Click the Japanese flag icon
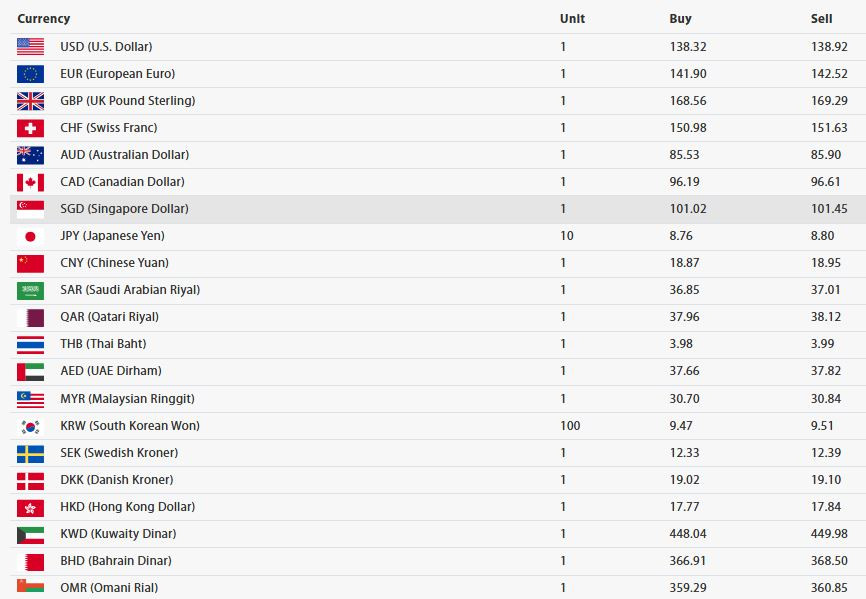The image size is (866, 599). click(30, 236)
